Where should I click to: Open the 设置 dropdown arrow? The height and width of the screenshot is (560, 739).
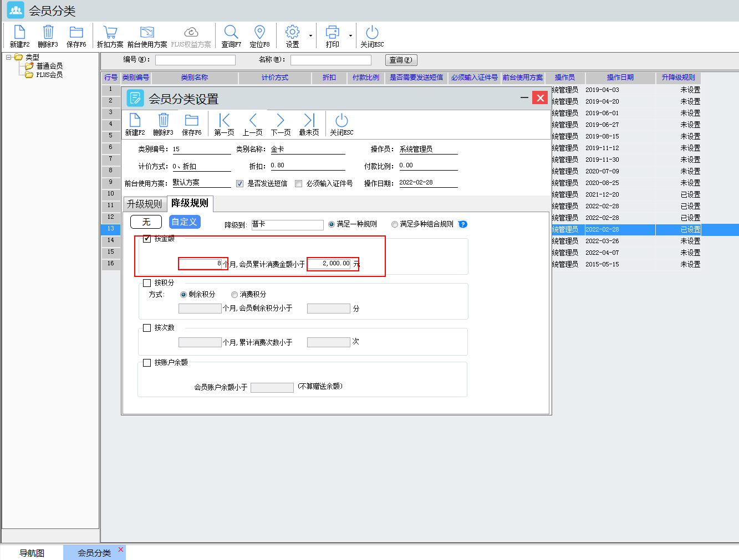coord(310,36)
